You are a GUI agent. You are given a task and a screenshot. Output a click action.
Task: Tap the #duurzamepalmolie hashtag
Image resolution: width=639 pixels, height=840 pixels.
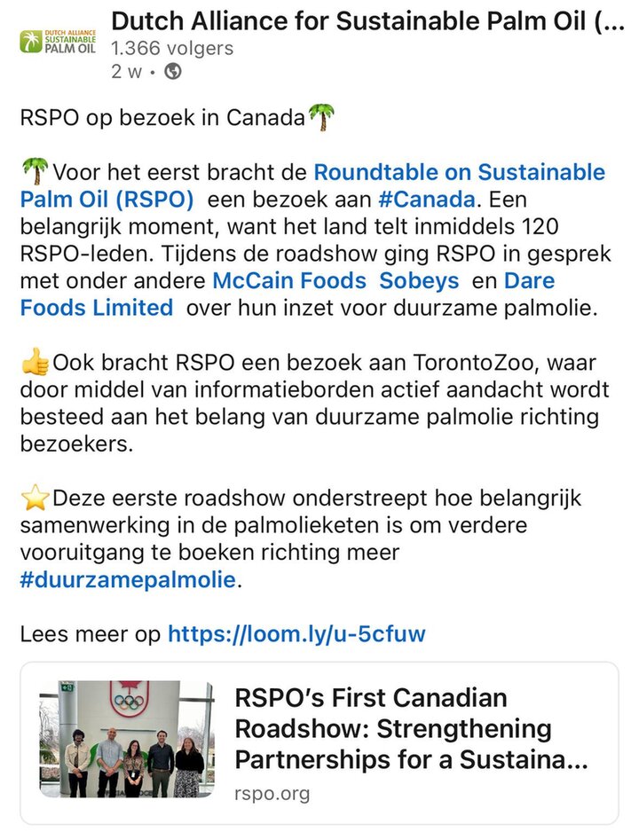click(x=128, y=580)
